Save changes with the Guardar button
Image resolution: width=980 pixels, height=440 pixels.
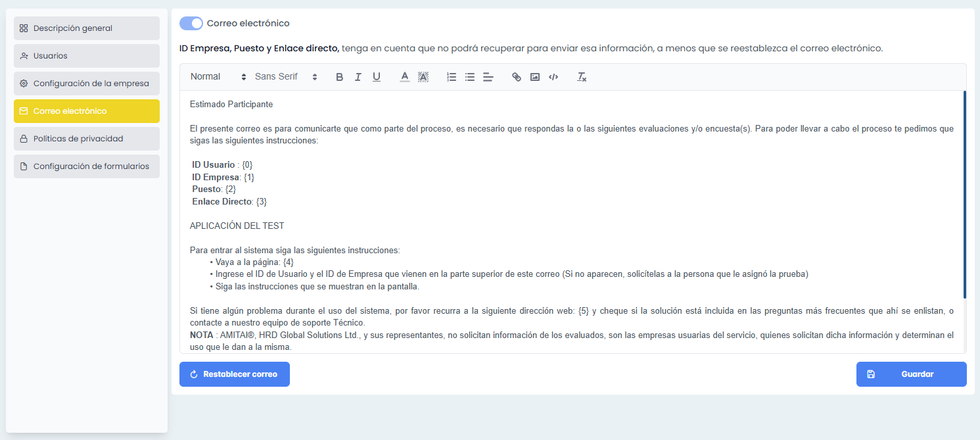pos(911,374)
